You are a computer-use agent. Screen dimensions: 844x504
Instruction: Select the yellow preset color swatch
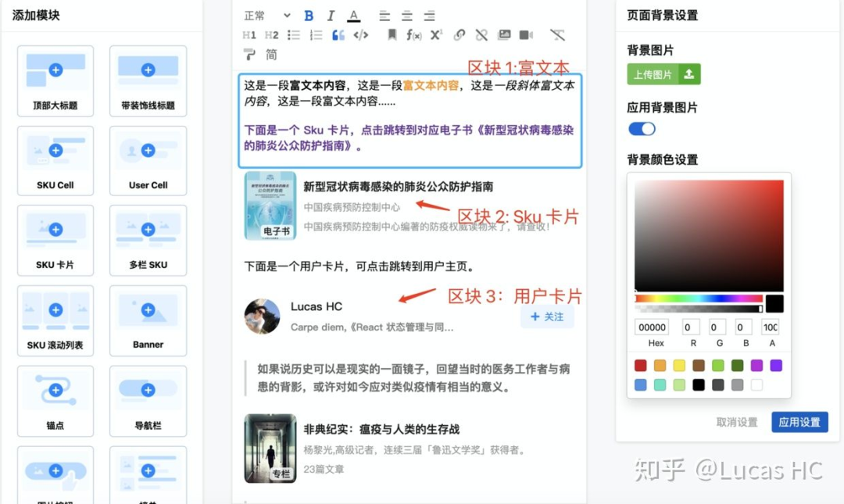[679, 366]
